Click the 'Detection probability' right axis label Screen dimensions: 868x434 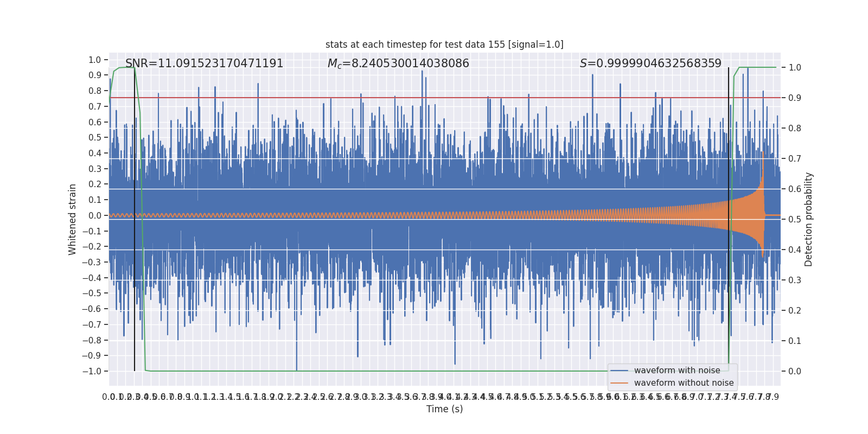tap(809, 219)
